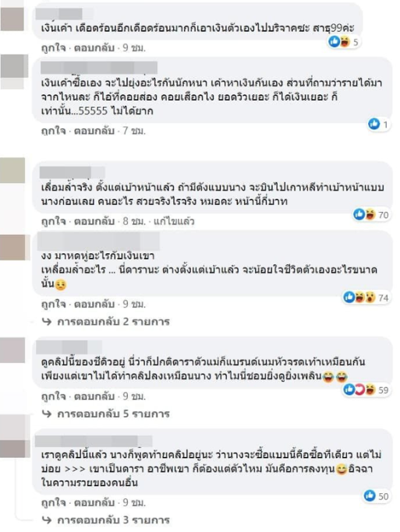Click the reply arrow icon beside 2 replies
This screenshot has width=400, height=532.
pos(47,322)
